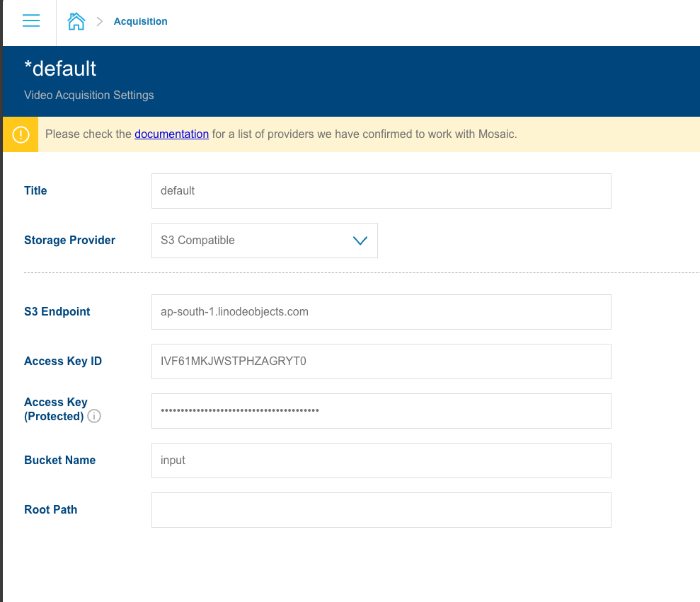Viewport: 700px width, 602px height.
Task: Click the masked Access Key password field
Action: 381,411
